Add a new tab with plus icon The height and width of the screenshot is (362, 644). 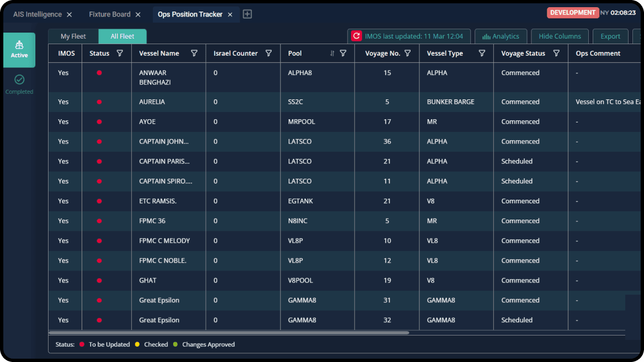click(x=247, y=14)
